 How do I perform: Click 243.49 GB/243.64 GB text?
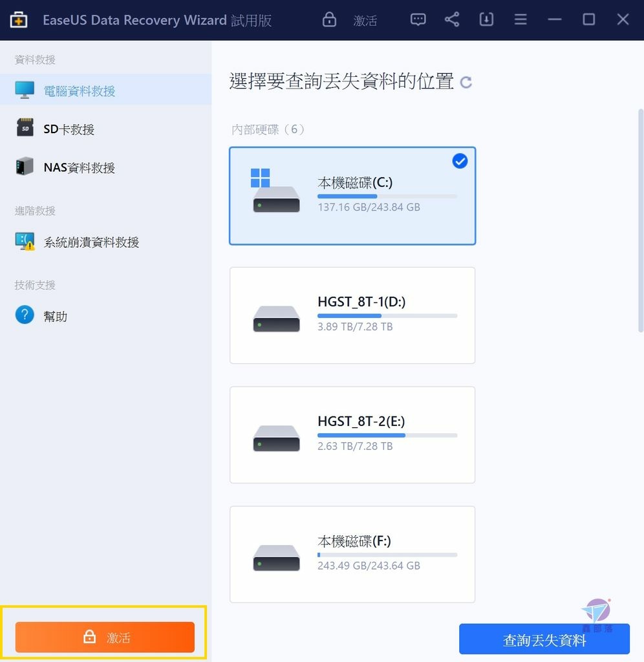(369, 565)
